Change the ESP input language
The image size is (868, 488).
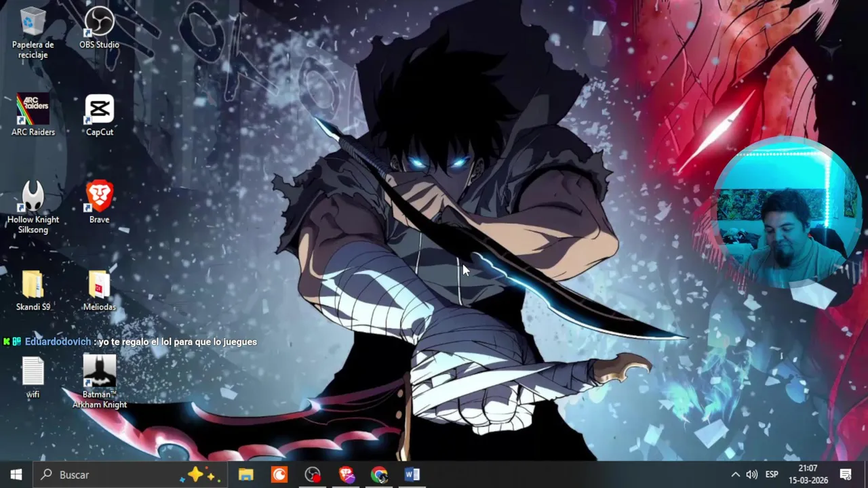772,474
